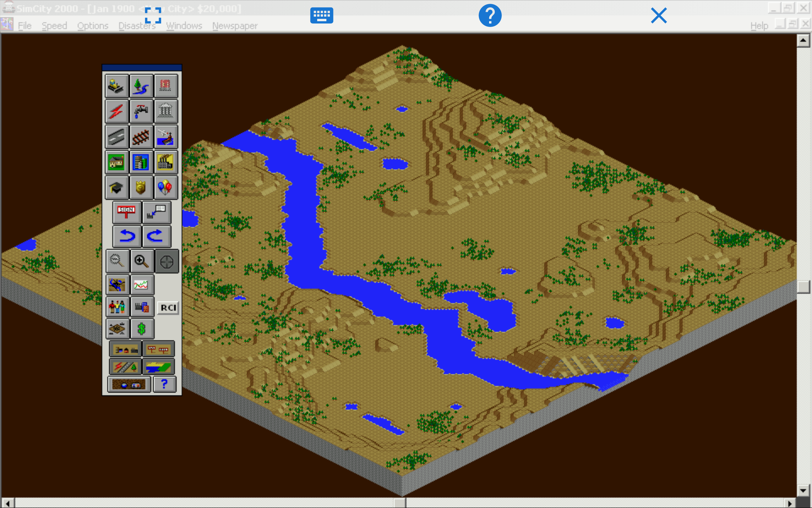Rotate the map clockwise
812x508 pixels.
click(x=157, y=236)
